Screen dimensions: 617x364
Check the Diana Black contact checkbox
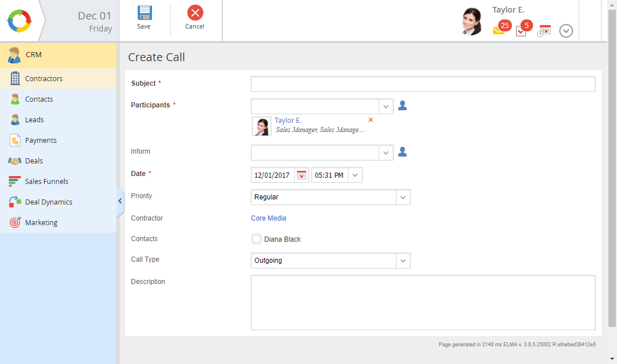[257, 239]
